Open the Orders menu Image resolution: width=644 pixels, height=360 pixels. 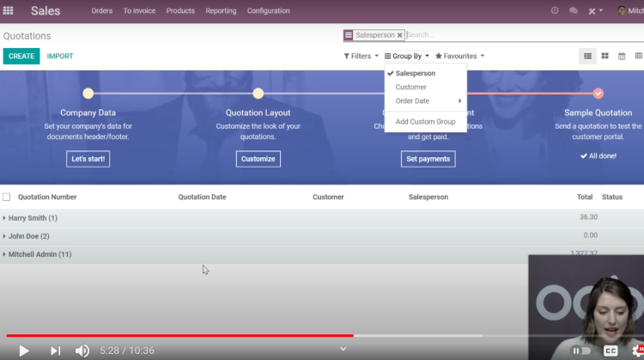(x=102, y=10)
